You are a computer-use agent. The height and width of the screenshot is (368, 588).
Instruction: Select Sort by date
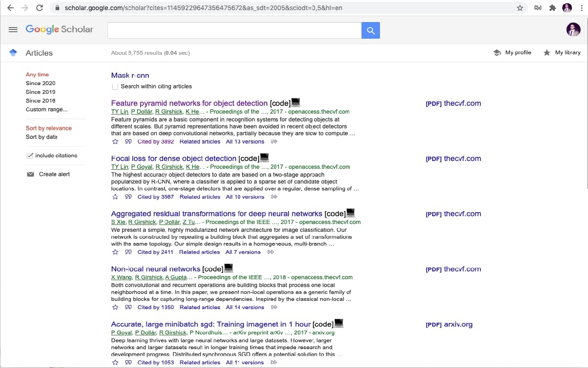tap(41, 137)
